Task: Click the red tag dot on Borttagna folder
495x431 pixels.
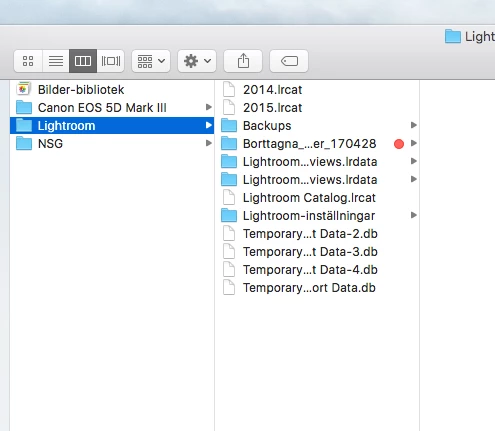Action: pyautogui.click(x=399, y=144)
